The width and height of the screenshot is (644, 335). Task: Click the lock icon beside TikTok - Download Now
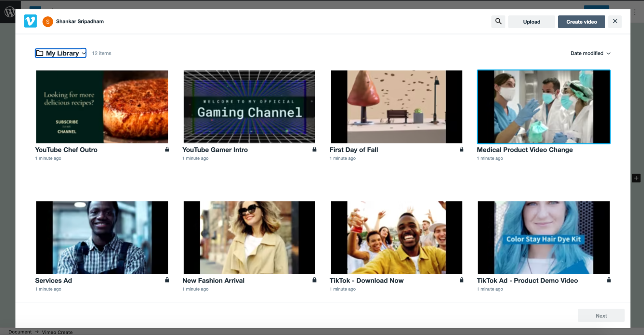click(x=461, y=280)
